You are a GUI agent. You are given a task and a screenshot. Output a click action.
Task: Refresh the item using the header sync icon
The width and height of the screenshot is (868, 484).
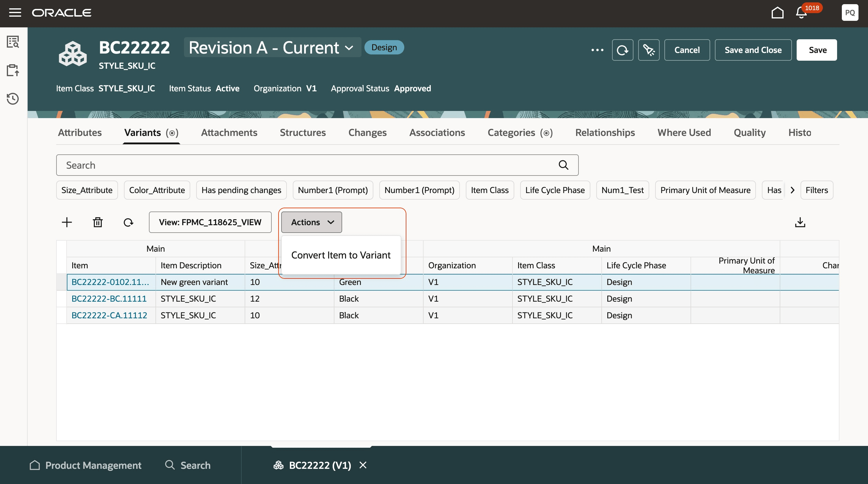pyautogui.click(x=622, y=50)
